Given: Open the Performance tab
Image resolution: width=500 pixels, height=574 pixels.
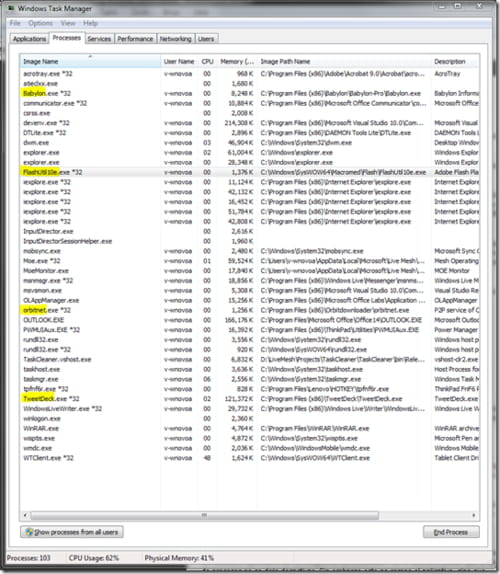Looking at the screenshot, I should [135, 39].
